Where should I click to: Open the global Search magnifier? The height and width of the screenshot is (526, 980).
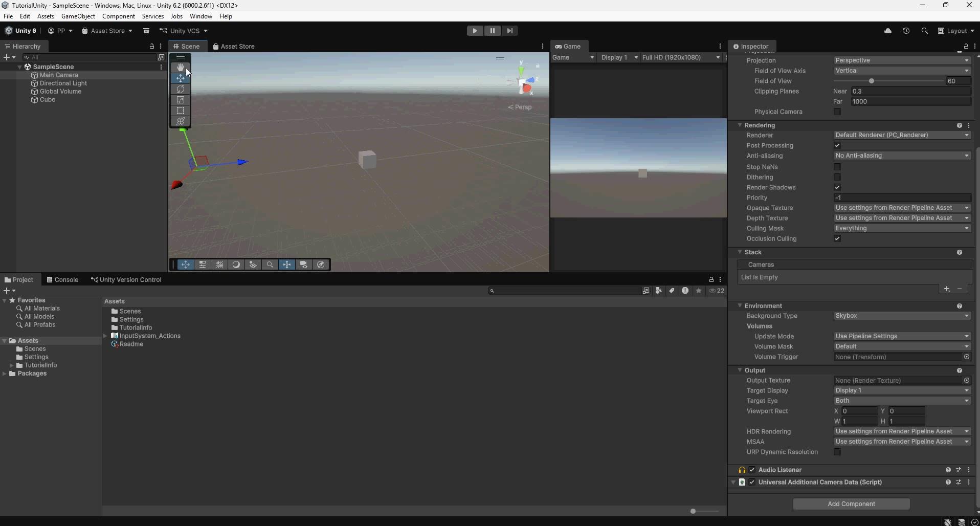coord(925,31)
